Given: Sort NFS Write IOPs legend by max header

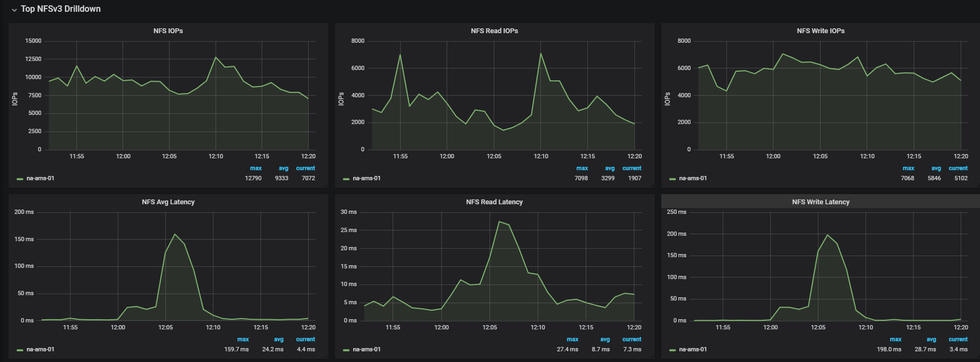Looking at the screenshot, I should pyautogui.click(x=908, y=168).
